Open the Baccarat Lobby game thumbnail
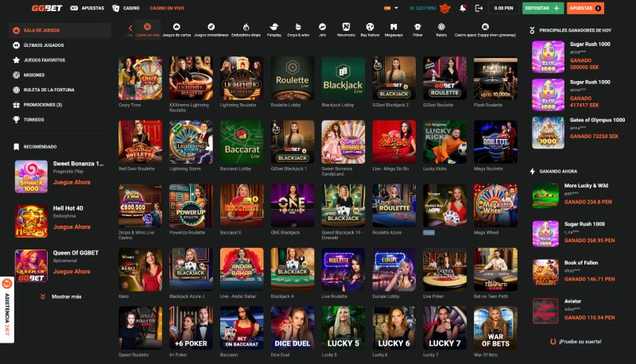Image resolution: width=636 pixels, height=364 pixels. click(x=242, y=142)
